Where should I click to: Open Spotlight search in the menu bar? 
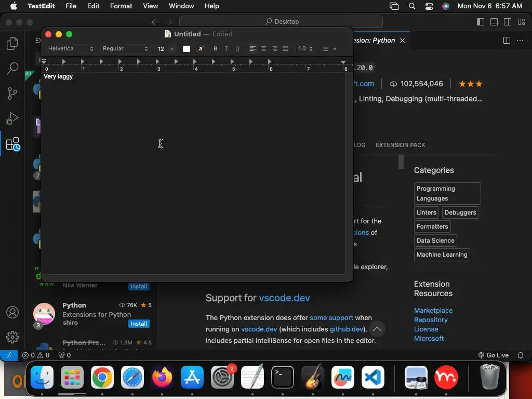(412, 6)
